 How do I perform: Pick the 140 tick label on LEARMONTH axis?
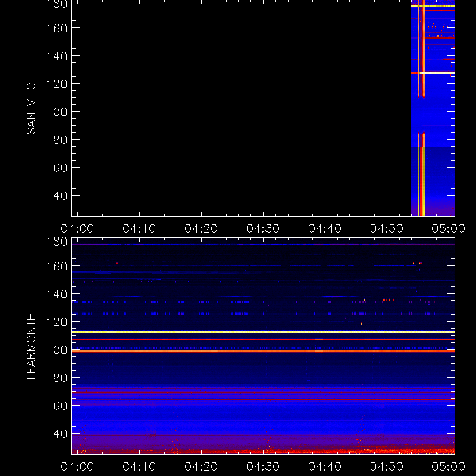pos(57,294)
